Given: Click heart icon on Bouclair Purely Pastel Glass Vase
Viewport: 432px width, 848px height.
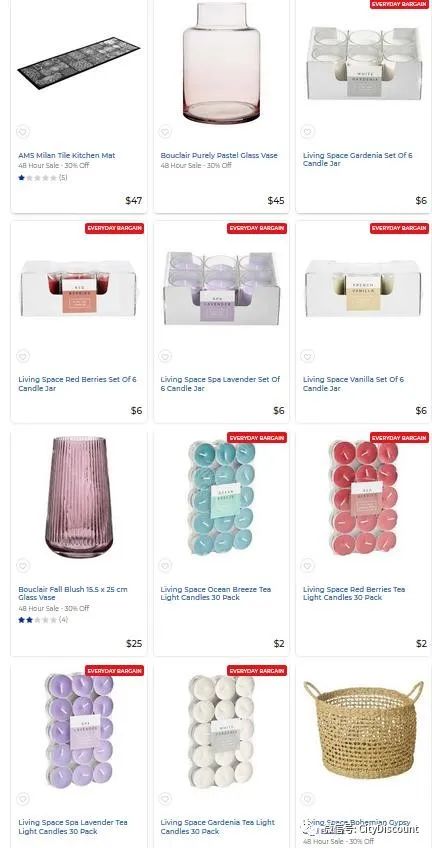Looking at the screenshot, I should (x=165, y=132).
